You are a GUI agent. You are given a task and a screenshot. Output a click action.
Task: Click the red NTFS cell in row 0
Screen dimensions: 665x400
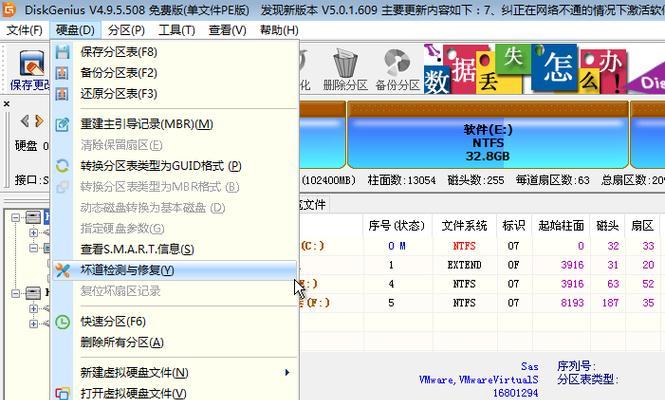pyautogui.click(x=464, y=246)
